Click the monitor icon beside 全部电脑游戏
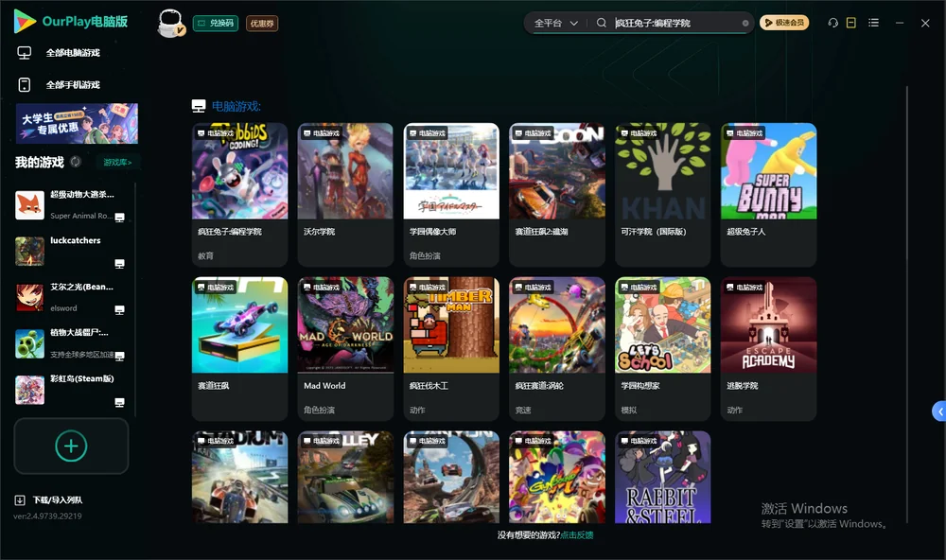The image size is (946, 560). (x=25, y=53)
